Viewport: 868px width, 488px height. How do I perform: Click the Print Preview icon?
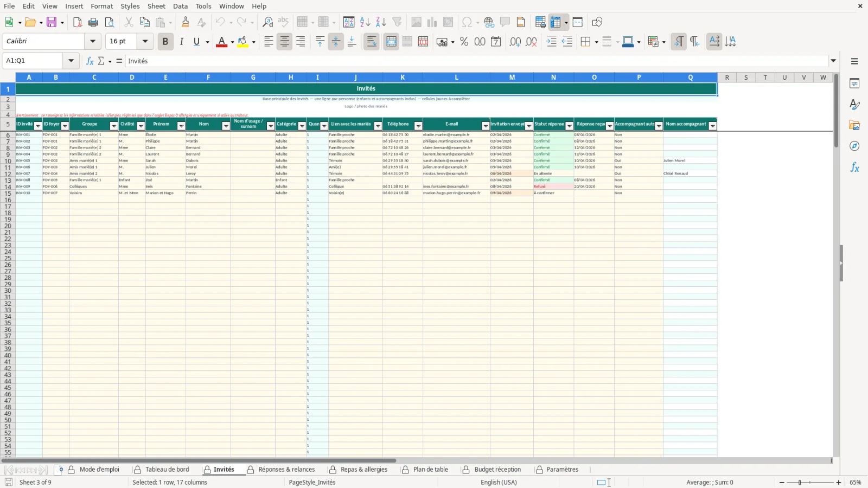point(110,22)
